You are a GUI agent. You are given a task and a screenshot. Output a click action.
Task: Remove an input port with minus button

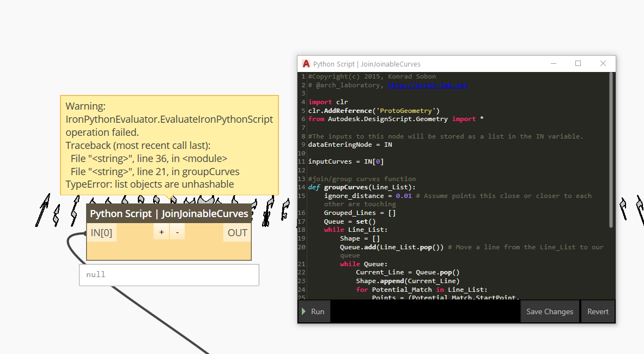tap(178, 232)
